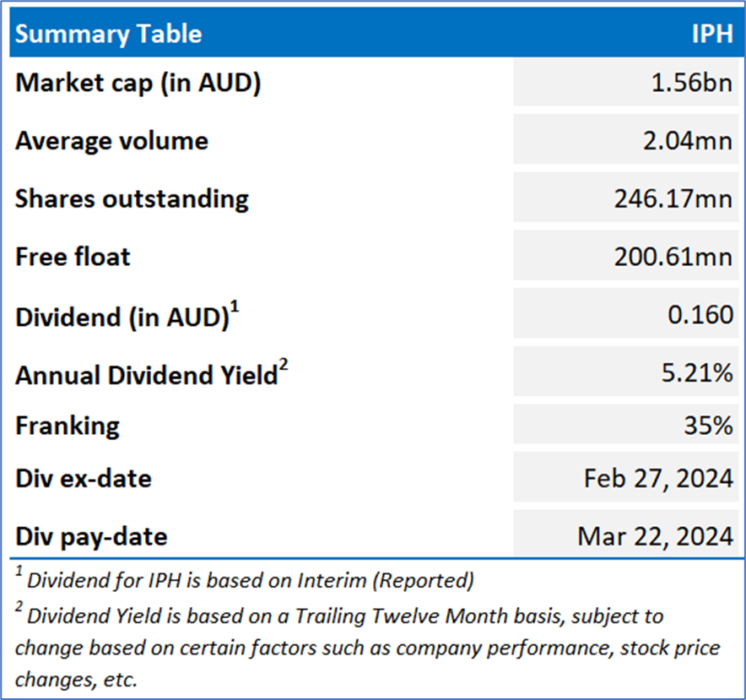Viewport: 746px width, 700px height.
Task: Select the Mar 22, 2024 pay-date cell
Action: [x=656, y=535]
